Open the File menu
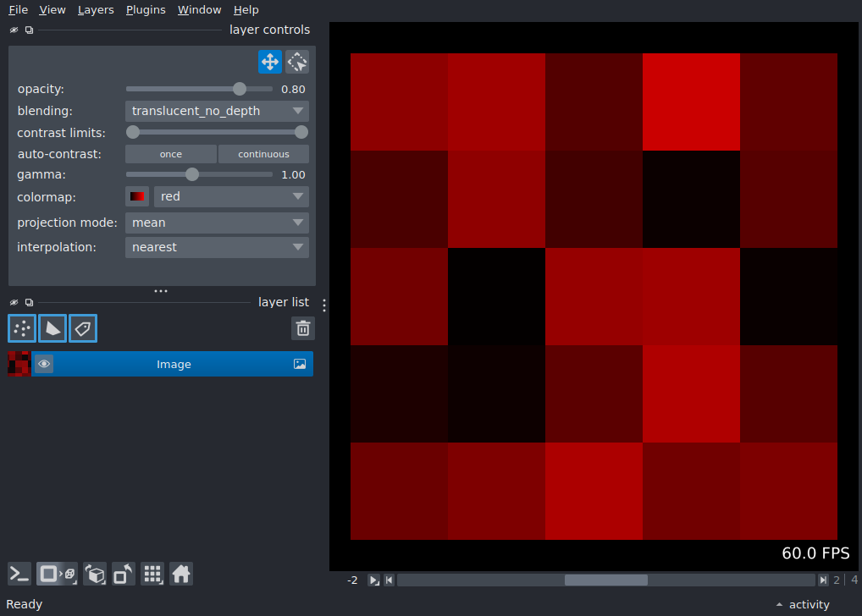Image resolution: width=862 pixels, height=616 pixels. (18, 10)
